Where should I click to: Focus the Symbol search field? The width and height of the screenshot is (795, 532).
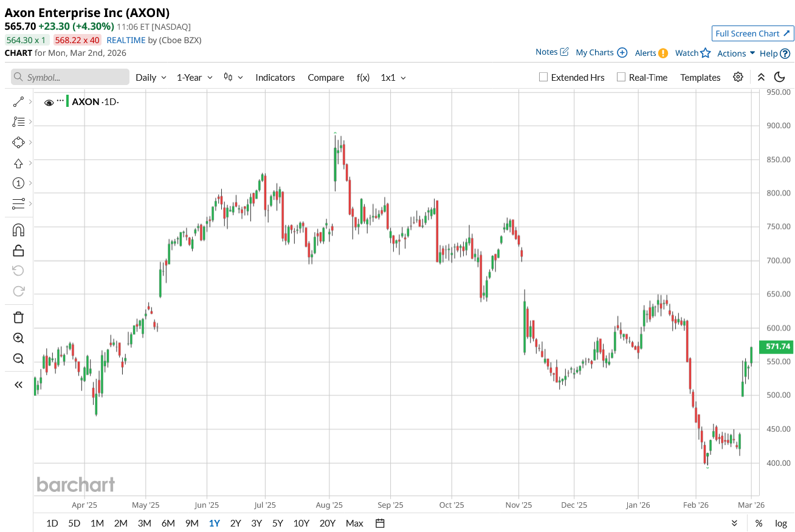70,77
